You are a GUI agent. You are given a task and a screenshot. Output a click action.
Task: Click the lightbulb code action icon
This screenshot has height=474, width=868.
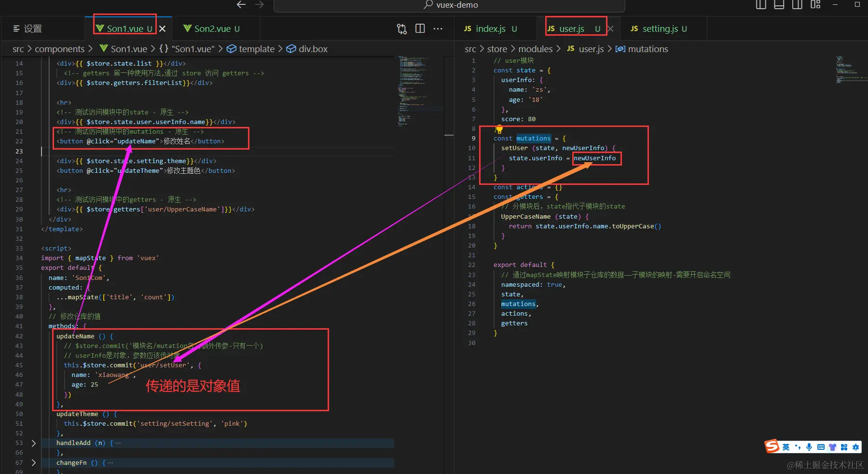coord(499,129)
